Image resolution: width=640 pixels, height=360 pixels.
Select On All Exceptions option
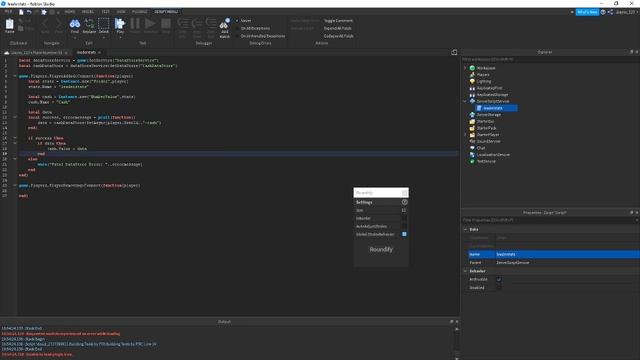point(255,28)
